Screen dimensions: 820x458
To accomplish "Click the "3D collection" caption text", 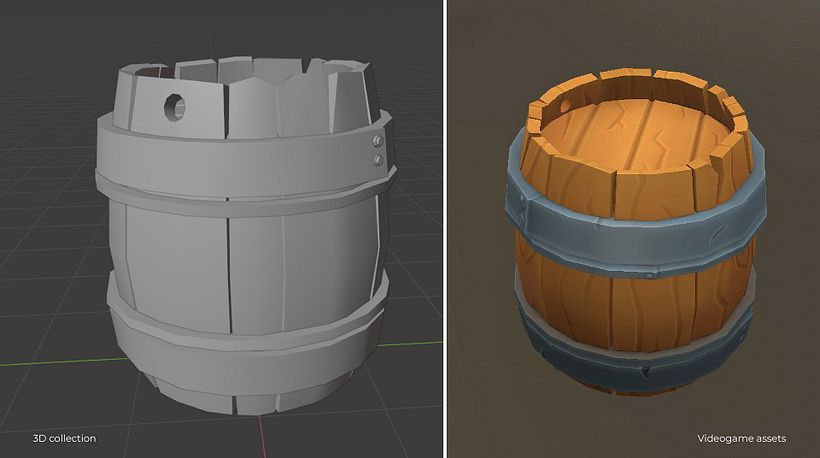I will pos(64,438).
